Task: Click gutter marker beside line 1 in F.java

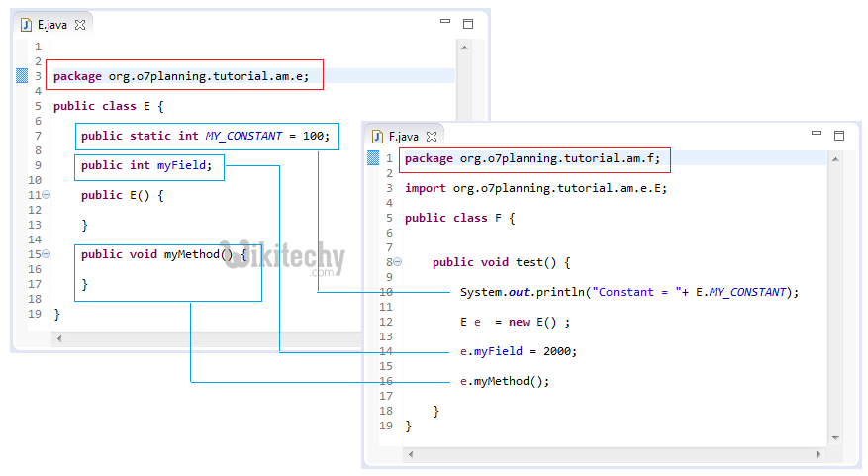Action: pos(373,158)
